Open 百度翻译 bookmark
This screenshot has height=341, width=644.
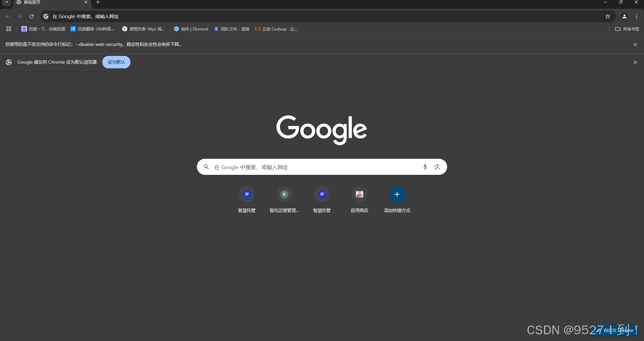[x=93, y=29]
